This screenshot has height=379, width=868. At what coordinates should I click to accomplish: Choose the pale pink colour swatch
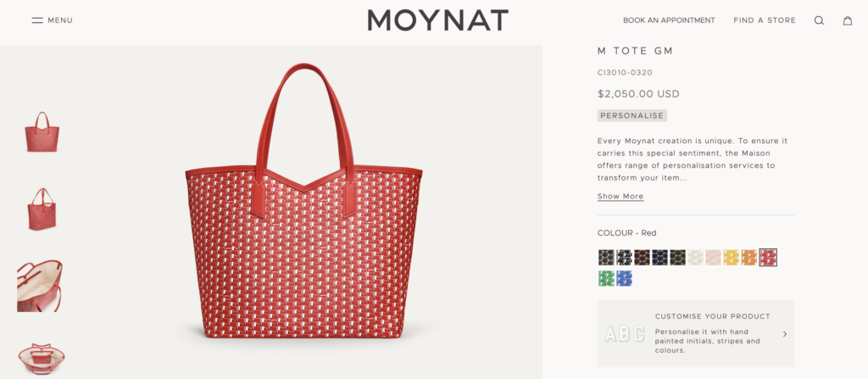(713, 257)
